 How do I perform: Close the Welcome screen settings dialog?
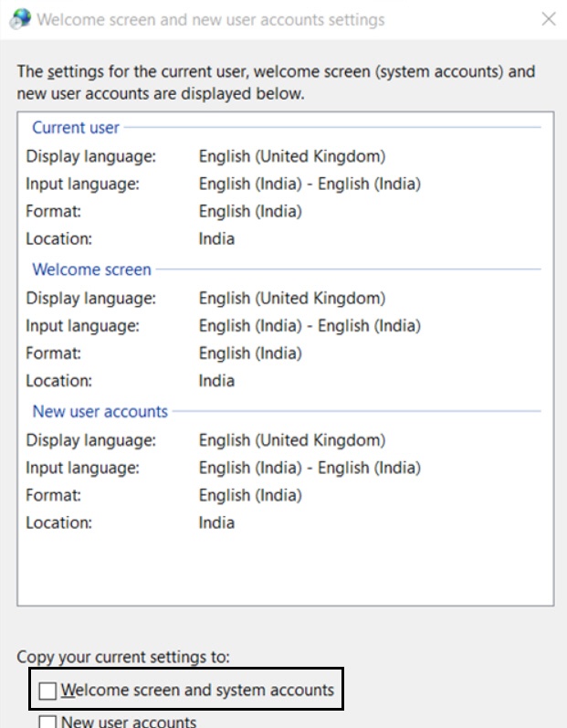[548, 19]
